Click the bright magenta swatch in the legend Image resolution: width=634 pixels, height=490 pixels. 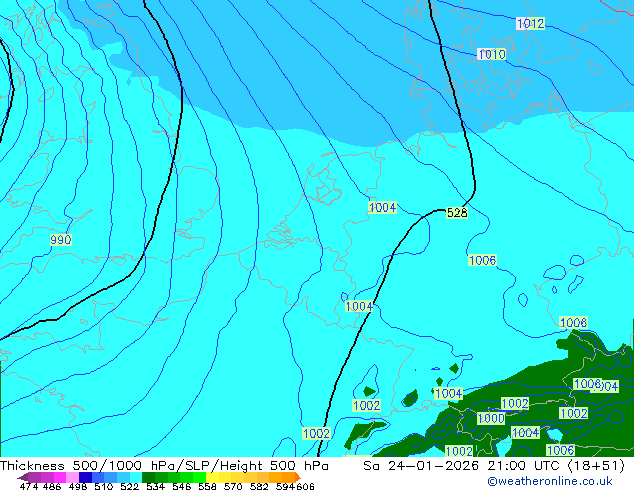point(60,477)
